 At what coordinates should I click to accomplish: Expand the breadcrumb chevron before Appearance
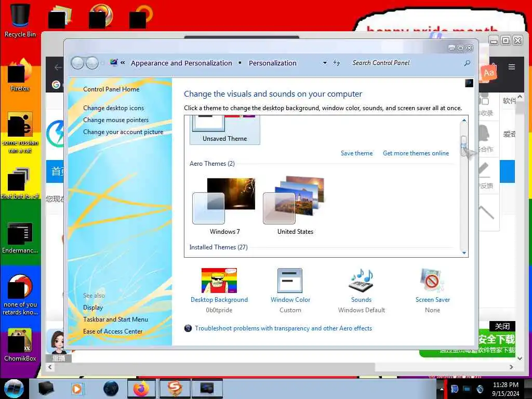(x=123, y=63)
